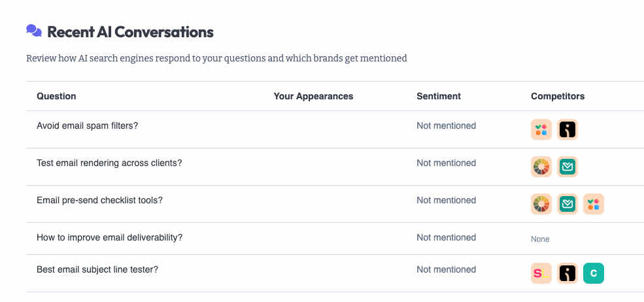
Task: Click the 'Sentiment' column header
Action: point(439,96)
